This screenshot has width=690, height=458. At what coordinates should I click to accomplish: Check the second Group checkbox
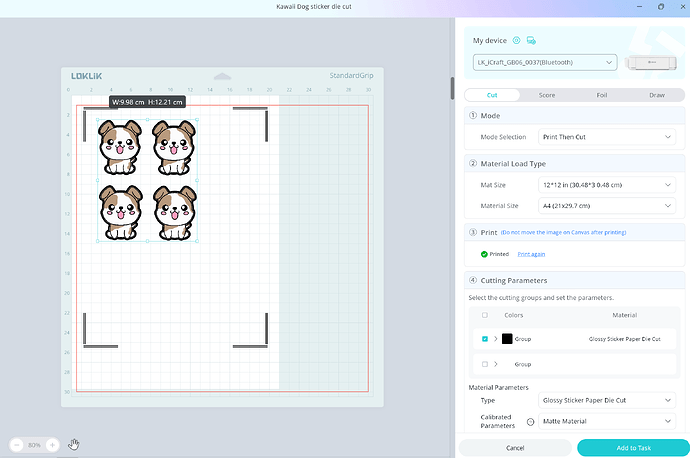pyautogui.click(x=485, y=364)
